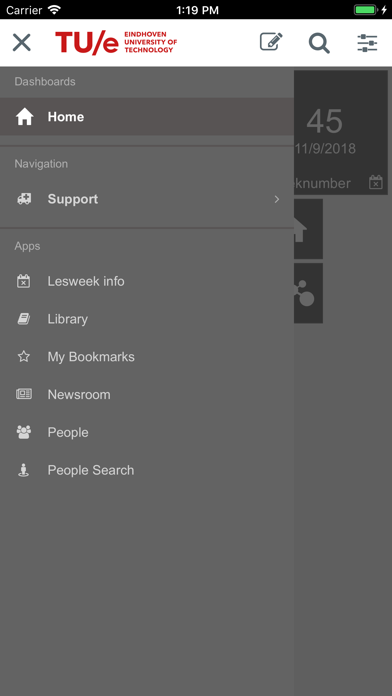
Task: Tap the person pin icon beside People Search
Action: 24,470
